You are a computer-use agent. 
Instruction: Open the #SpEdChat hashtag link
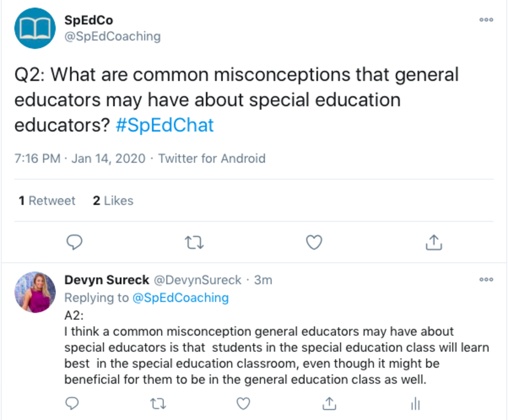164,125
